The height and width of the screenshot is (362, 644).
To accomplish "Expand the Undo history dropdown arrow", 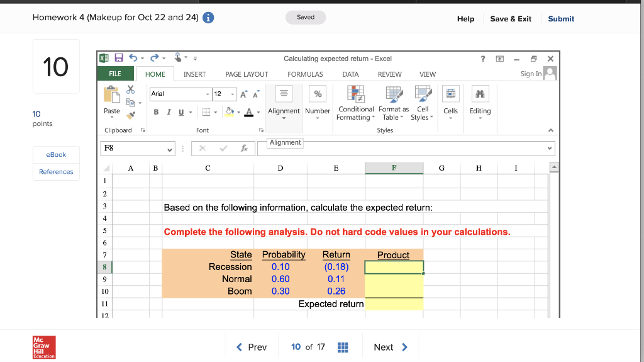I will pos(143,58).
